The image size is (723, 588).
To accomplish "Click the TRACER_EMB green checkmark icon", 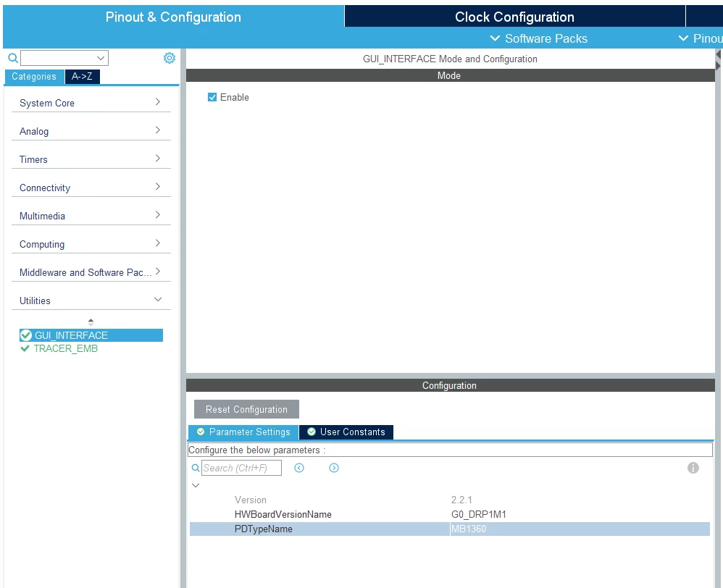I will click(25, 348).
